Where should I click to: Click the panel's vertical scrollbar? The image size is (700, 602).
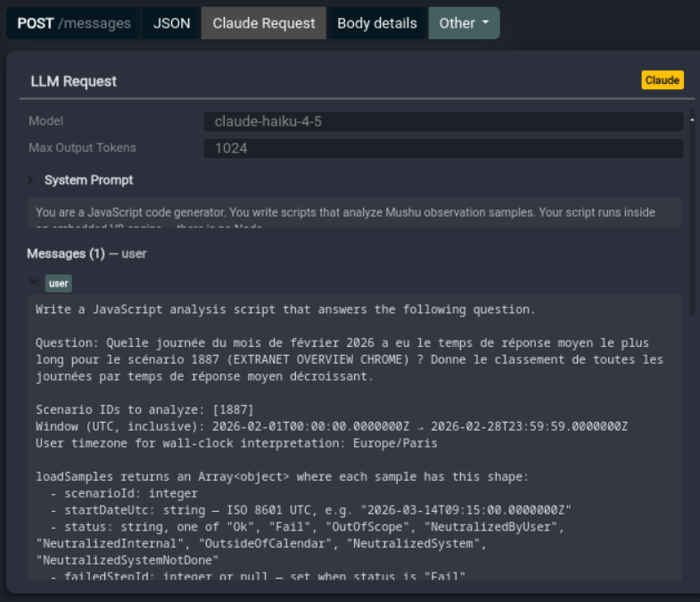pos(692,212)
